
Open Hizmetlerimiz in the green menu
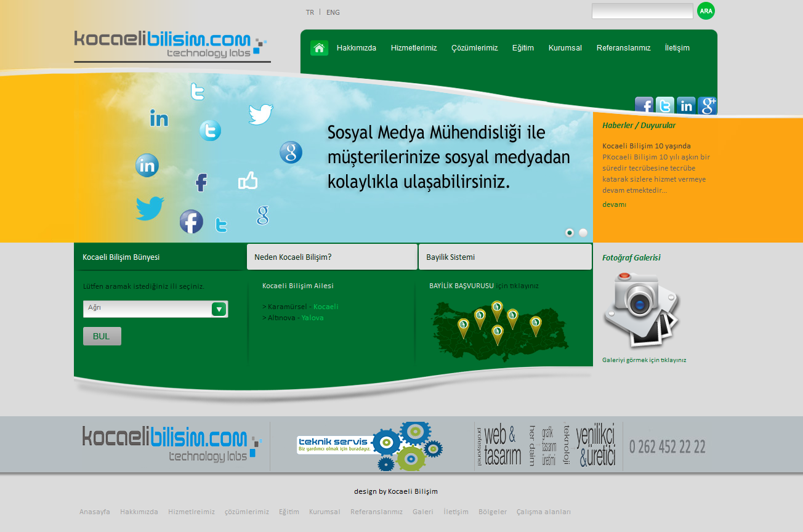414,48
